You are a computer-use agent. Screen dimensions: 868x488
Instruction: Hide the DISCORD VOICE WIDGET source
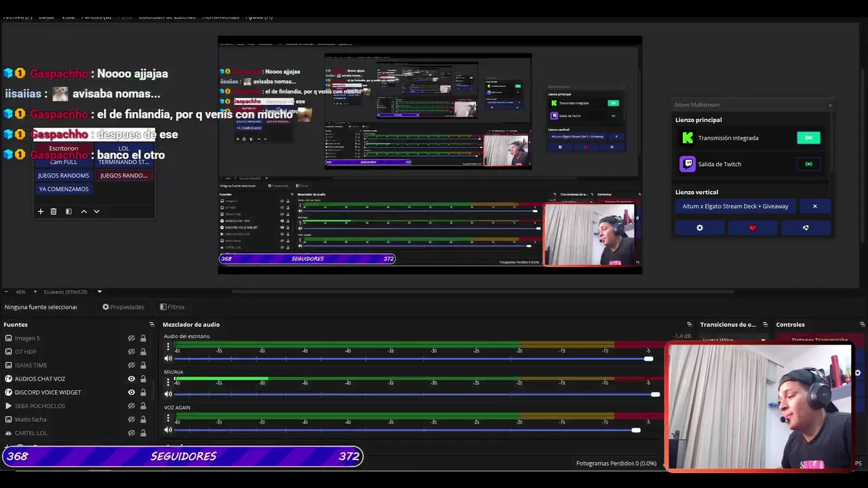pos(132,392)
